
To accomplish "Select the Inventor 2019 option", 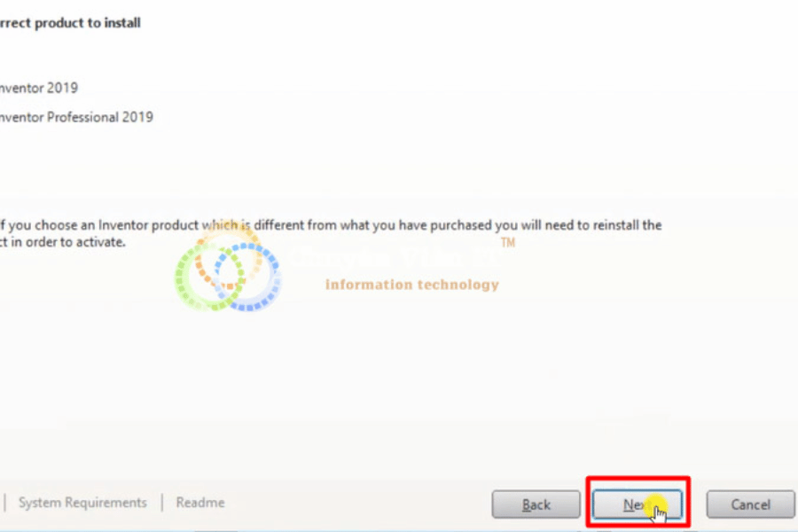I will (39, 88).
